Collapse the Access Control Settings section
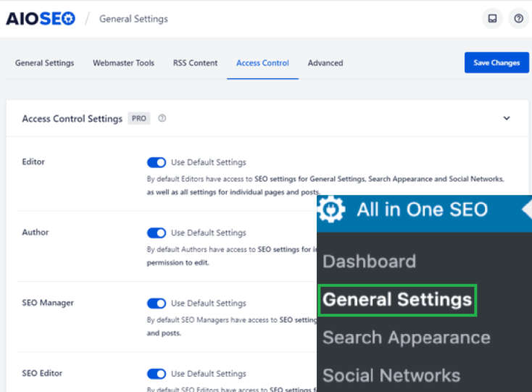The width and height of the screenshot is (532, 392). point(507,119)
